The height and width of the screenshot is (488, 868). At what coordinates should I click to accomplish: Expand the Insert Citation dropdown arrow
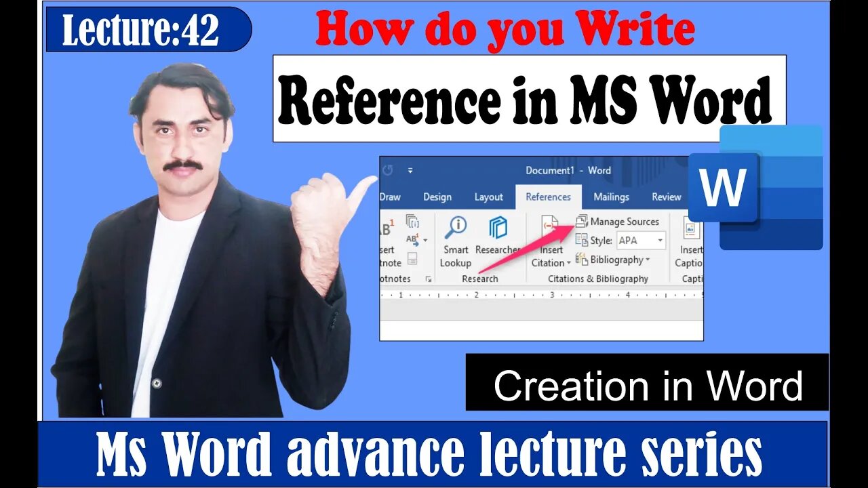[568, 264]
